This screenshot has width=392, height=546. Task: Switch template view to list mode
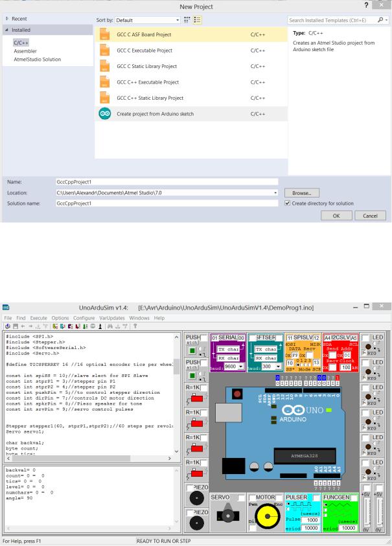click(197, 20)
